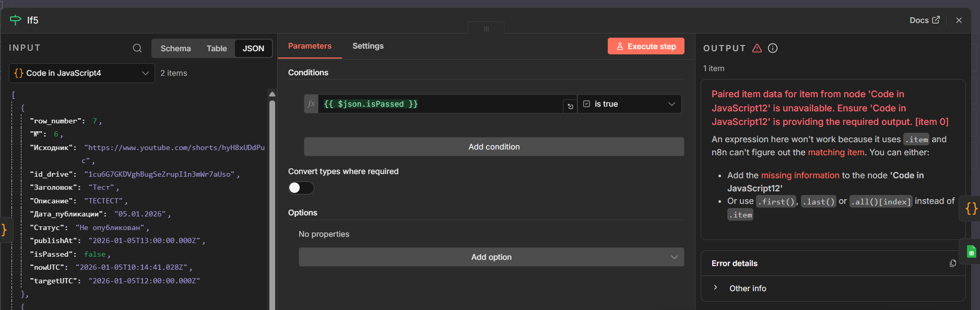Open the Docs link
This screenshot has width=980, height=310.
pos(924,20)
